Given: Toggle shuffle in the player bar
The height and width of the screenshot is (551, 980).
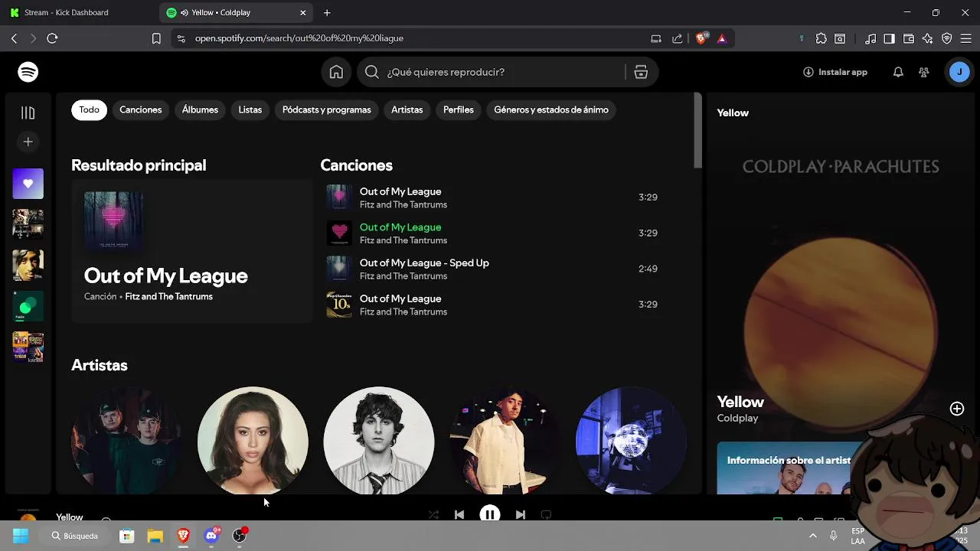Looking at the screenshot, I should click(x=433, y=515).
